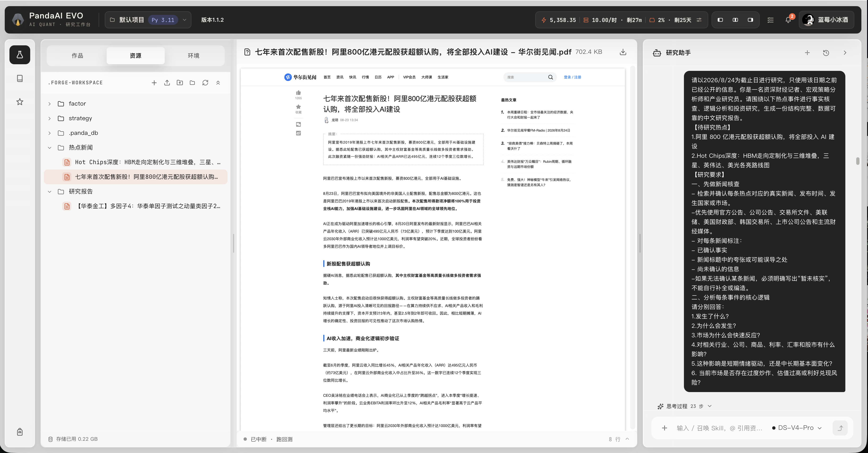Open file Hot Chips深度：HBM走向定制化
The width and height of the screenshot is (868, 453).
135,162
